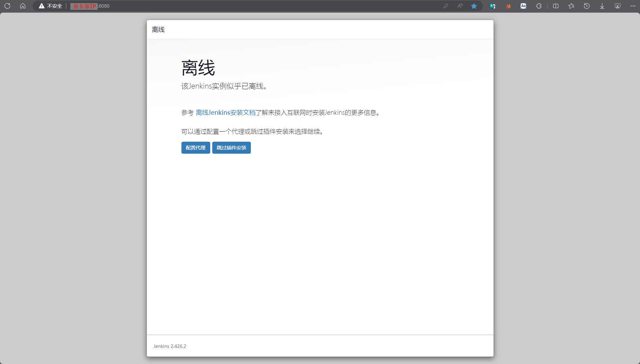The image size is (640, 364).
Task: Open browser history icon
Action: (x=587, y=6)
